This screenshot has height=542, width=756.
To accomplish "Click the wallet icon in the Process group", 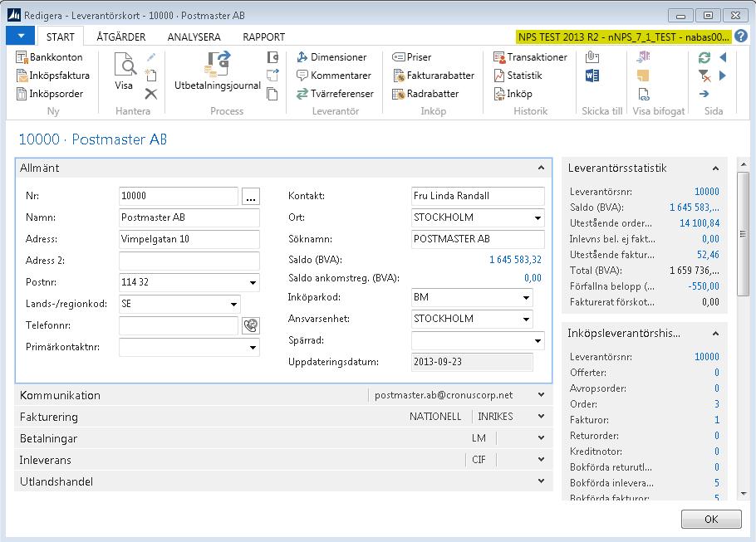I will (272, 57).
